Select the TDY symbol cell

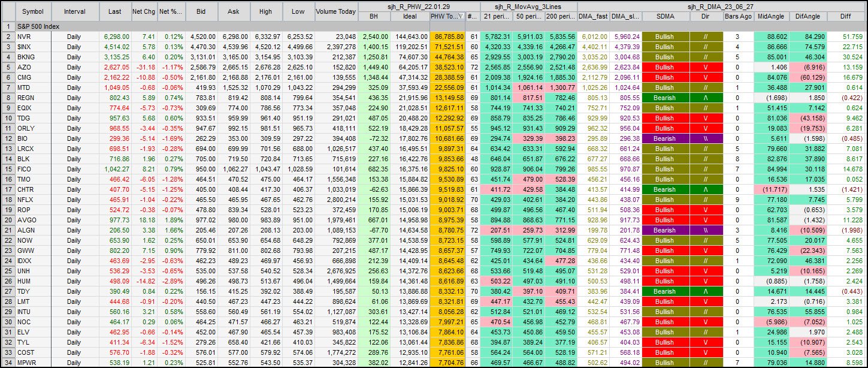(33, 291)
